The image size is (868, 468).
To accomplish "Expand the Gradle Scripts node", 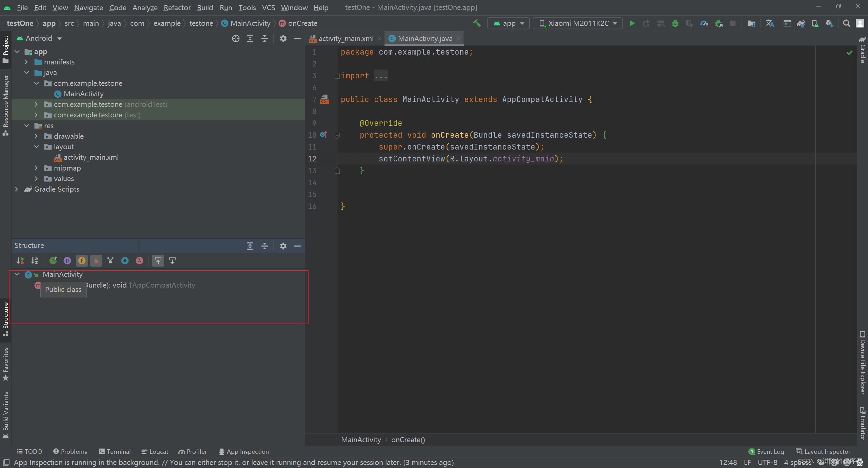I will (x=16, y=189).
